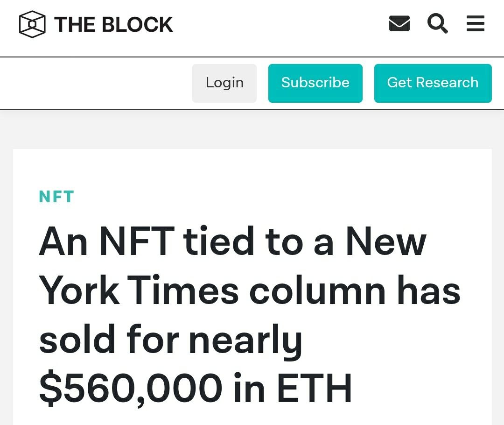Click the Login button
Image resolution: width=504 pixels, height=425 pixels.
224,83
